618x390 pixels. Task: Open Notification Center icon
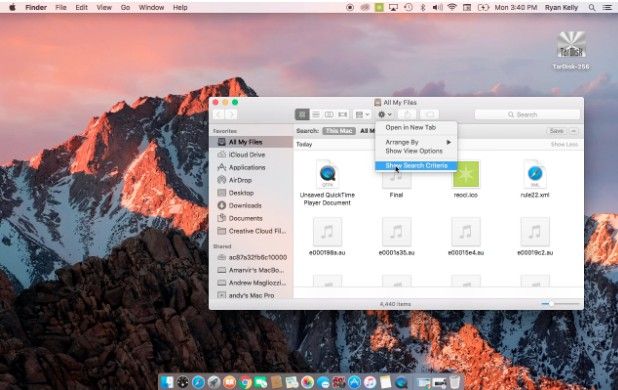pyautogui.click(x=607, y=7)
